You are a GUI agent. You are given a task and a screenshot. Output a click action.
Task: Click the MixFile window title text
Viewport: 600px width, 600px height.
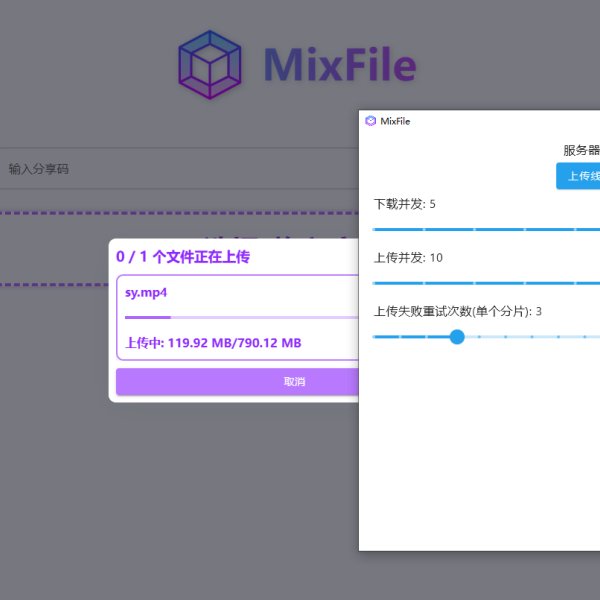coord(395,121)
